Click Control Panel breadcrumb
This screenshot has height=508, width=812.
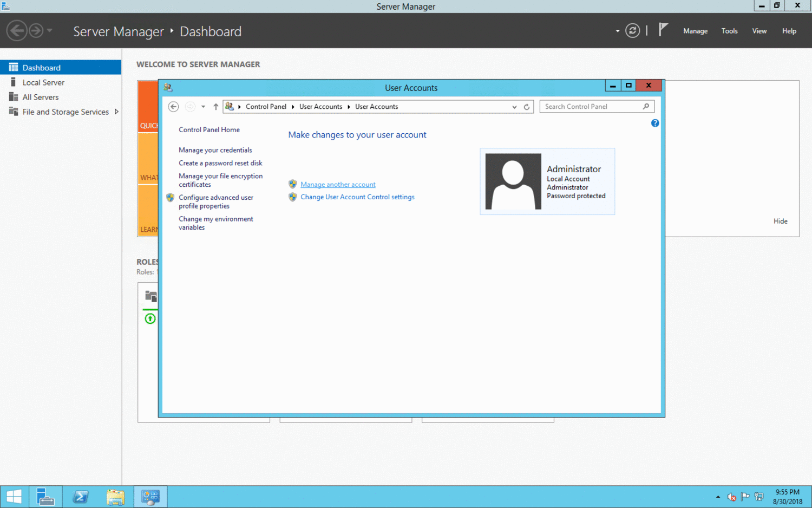(266, 107)
